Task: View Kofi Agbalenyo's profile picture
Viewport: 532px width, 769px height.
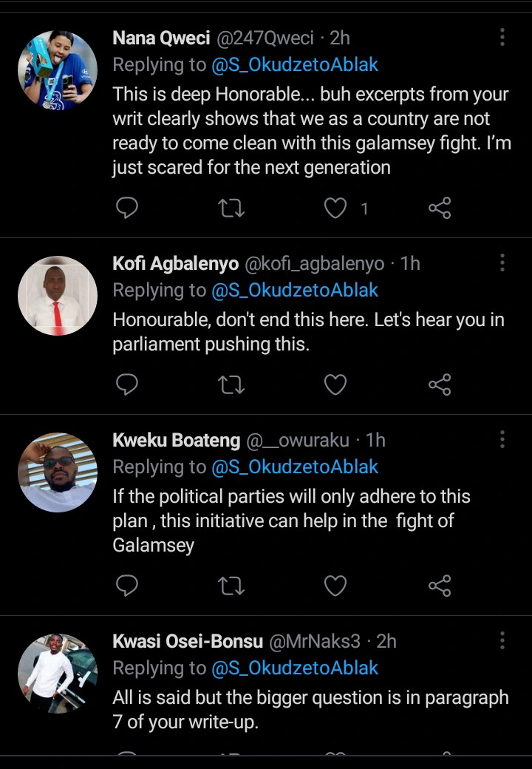Action: [58, 296]
